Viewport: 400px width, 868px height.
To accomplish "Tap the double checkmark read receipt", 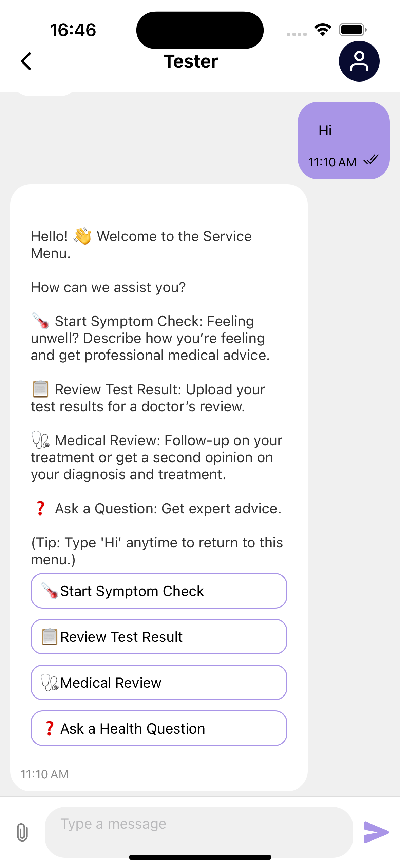I will tap(371, 159).
